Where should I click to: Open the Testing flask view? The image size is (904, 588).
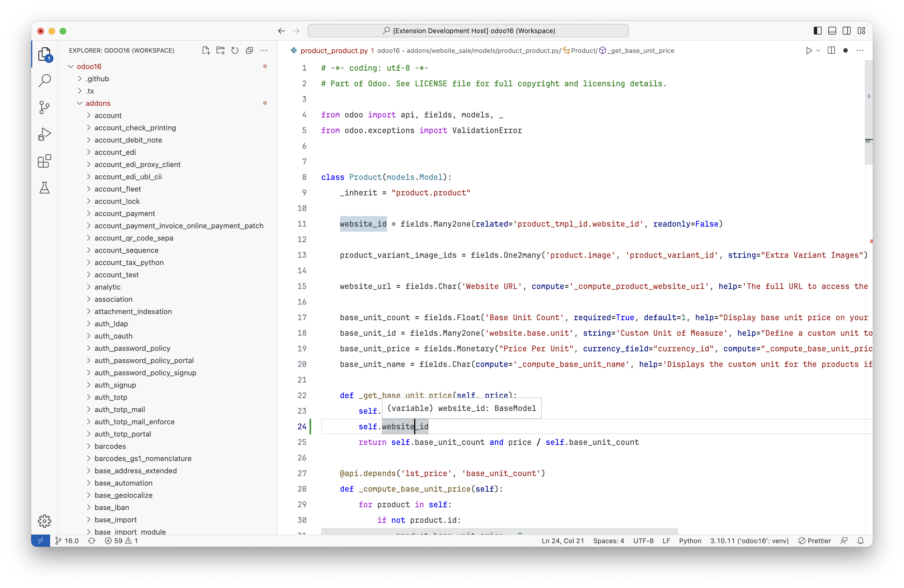pos(45,188)
